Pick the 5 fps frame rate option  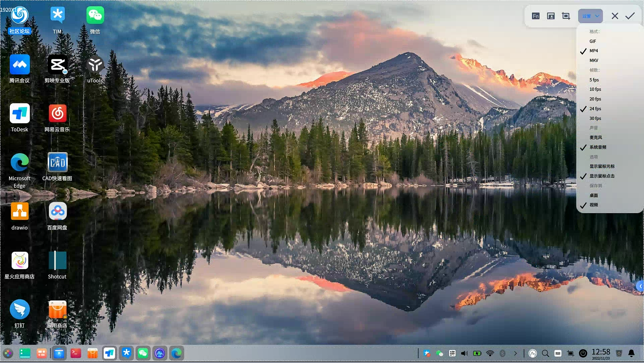tap(594, 80)
